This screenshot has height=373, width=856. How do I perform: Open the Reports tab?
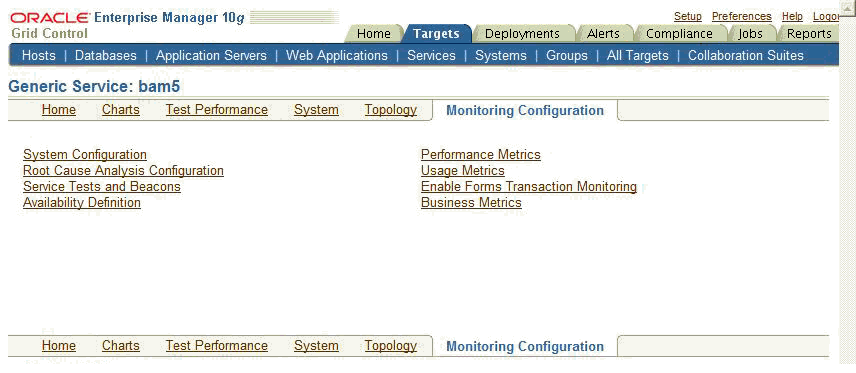pyautogui.click(x=809, y=34)
